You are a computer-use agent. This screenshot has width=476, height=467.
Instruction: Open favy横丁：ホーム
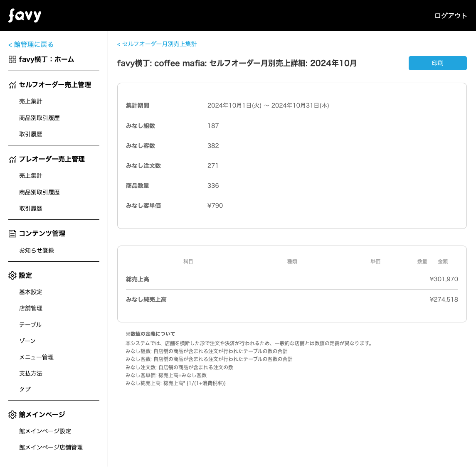[x=46, y=59]
